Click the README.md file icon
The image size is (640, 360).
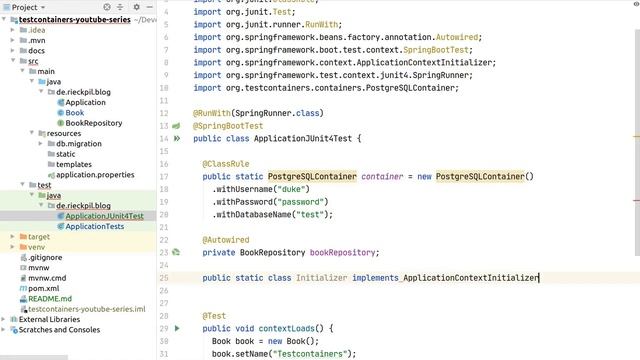click(23, 299)
